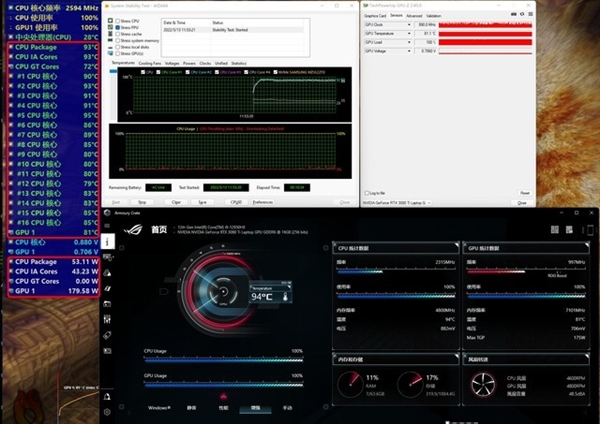Enable Stress cache checkbox

(118, 34)
